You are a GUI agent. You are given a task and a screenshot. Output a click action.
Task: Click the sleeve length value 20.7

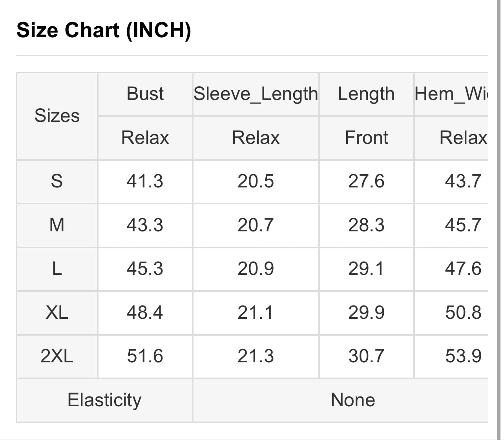pyautogui.click(x=256, y=225)
